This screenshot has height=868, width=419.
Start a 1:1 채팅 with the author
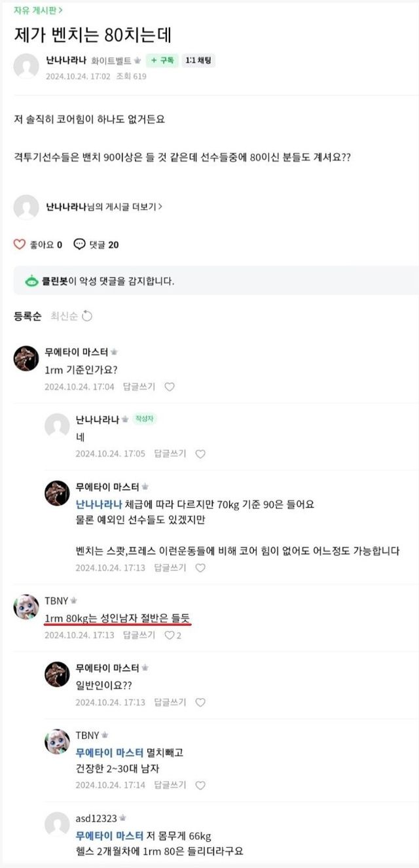coord(200,60)
